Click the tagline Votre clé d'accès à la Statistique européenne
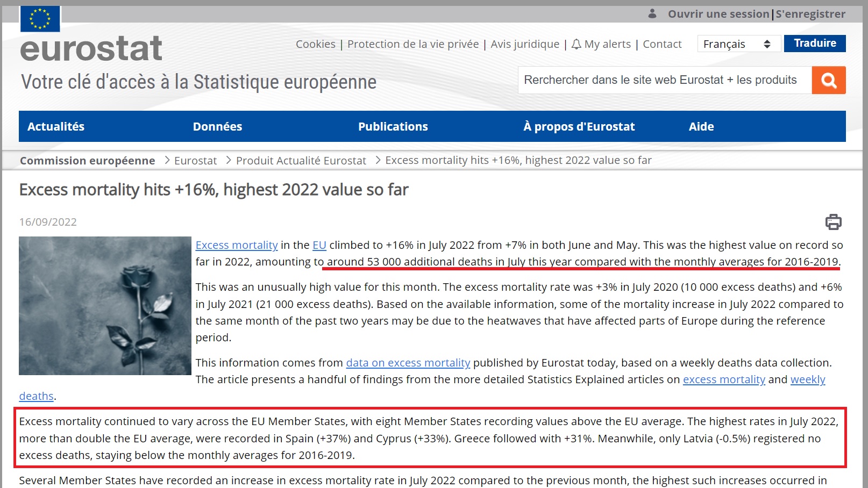The height and width of the screenshot is (488, 868). (198, 82)
